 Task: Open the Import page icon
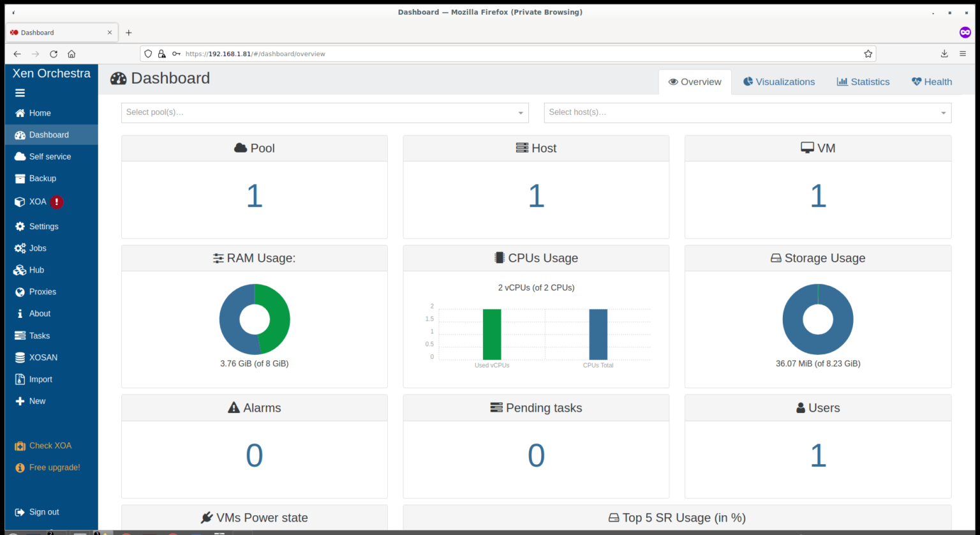coord(20,379)
